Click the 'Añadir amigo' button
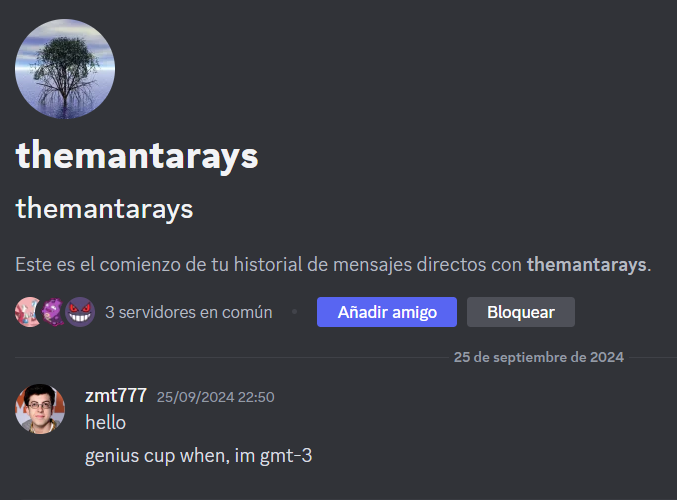Image resolution: width=677 pixels, height=500 pixels. pos(387,312)
